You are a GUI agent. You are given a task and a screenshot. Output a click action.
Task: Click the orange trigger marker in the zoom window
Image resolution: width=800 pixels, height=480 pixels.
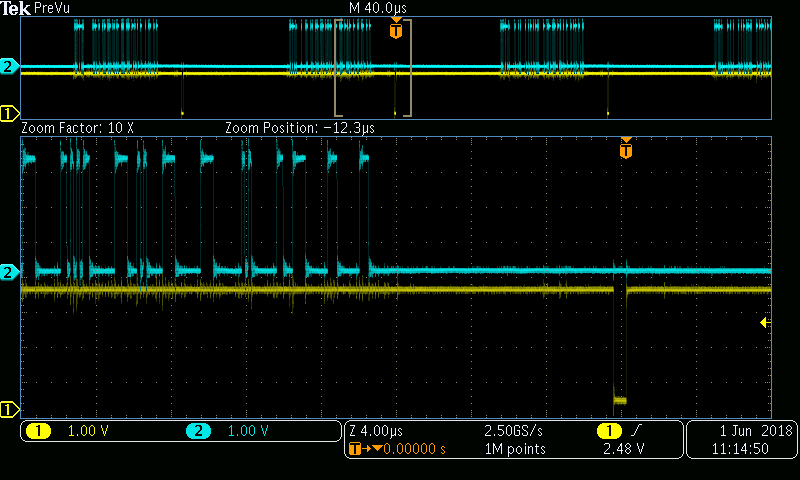coord(626,149)
